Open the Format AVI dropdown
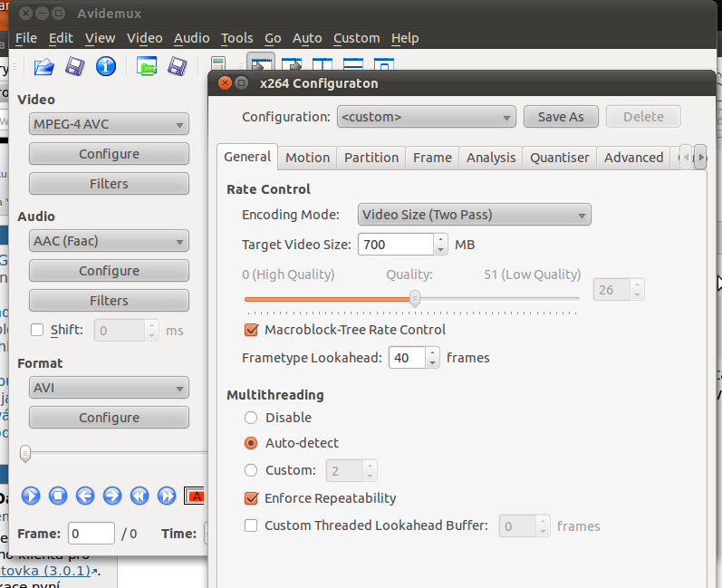Screen dimensions: 722x588 pos(109,388)
